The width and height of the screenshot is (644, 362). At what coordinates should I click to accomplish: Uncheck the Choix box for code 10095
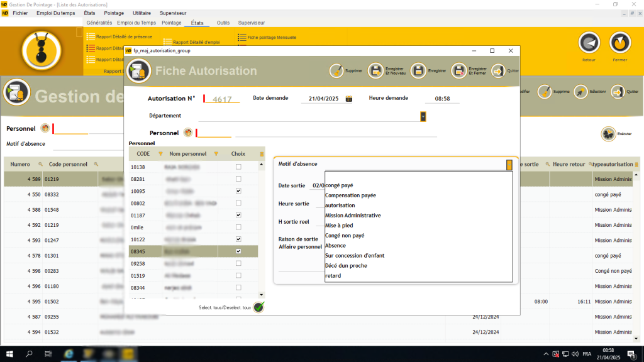[238, 191]
